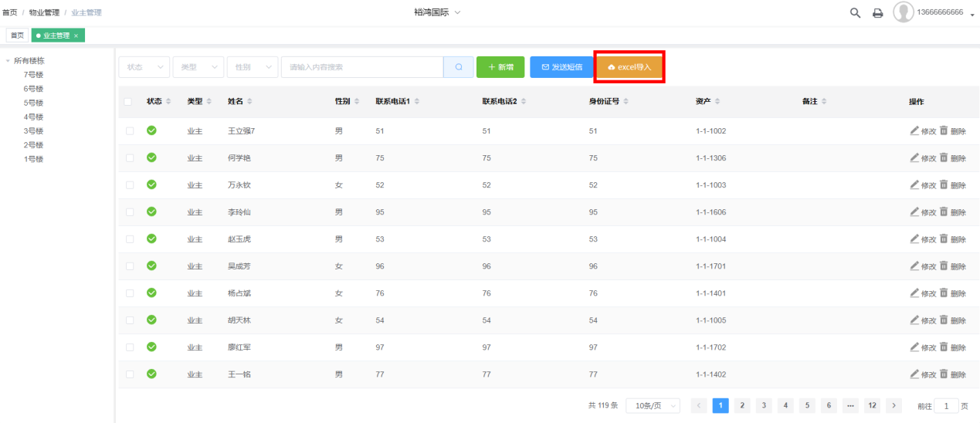Check the checkbox for 王一铭 row
The image size is (980, 423).
point(130,374)
